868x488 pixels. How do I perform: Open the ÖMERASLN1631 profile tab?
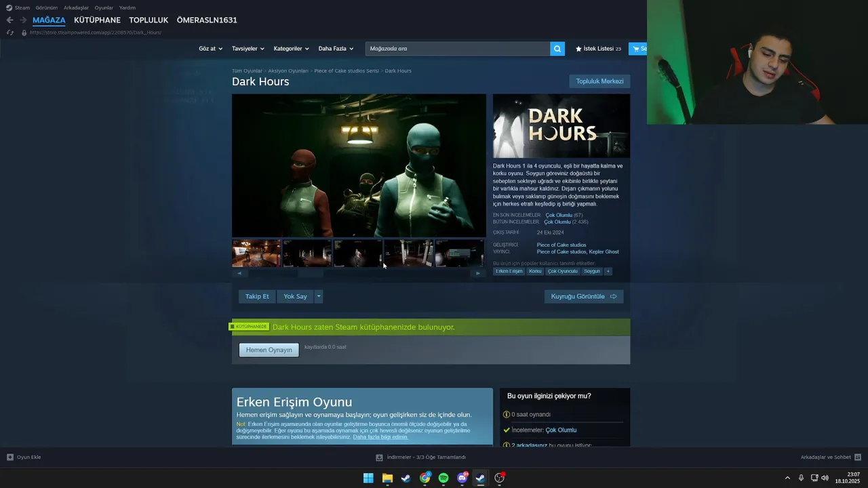pyautogui.click(x=207, y=20)
